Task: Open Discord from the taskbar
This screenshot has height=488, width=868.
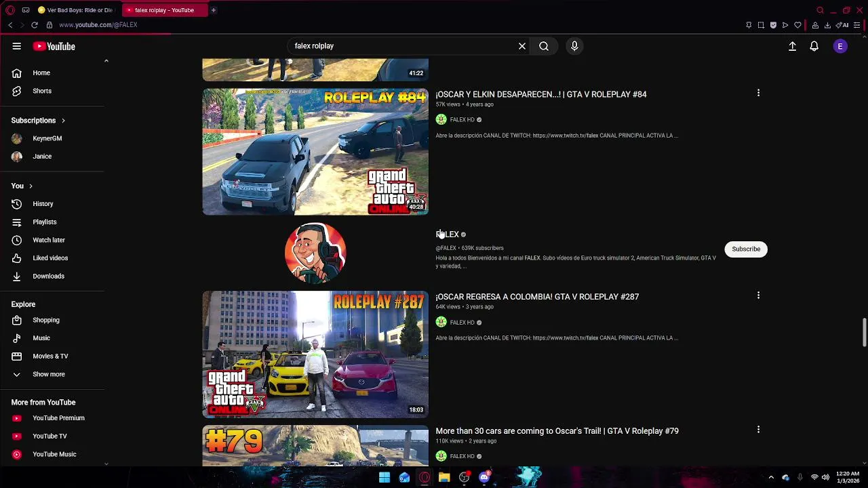Action: tap(484, 477)
